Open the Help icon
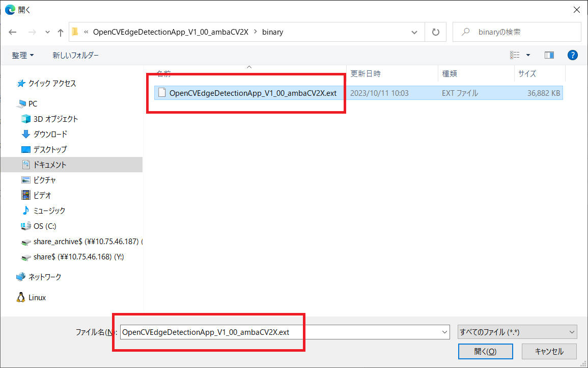588x368 pixels. pyautogui.click(x=572, y=55)
